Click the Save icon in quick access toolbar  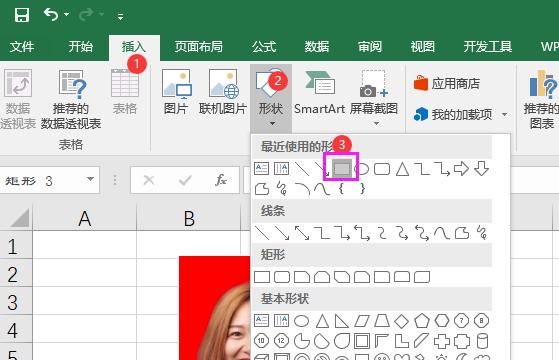coord(22,15)
